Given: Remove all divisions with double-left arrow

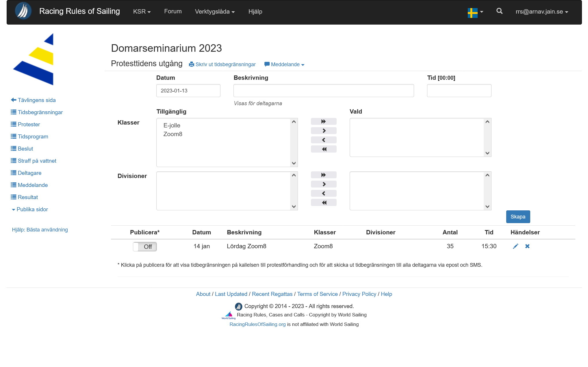Looking at the screenshot, I should pyautogui.click(x=324, y=203).
